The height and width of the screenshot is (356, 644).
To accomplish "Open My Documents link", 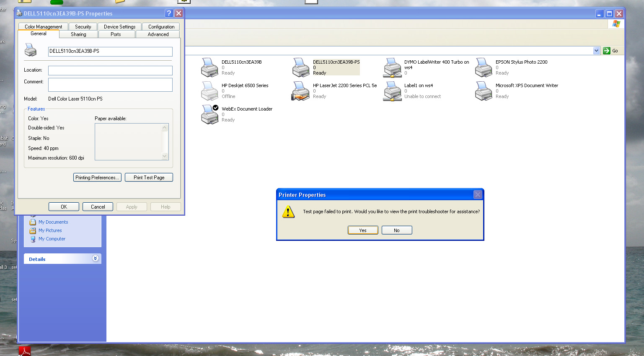I will 53,222.
